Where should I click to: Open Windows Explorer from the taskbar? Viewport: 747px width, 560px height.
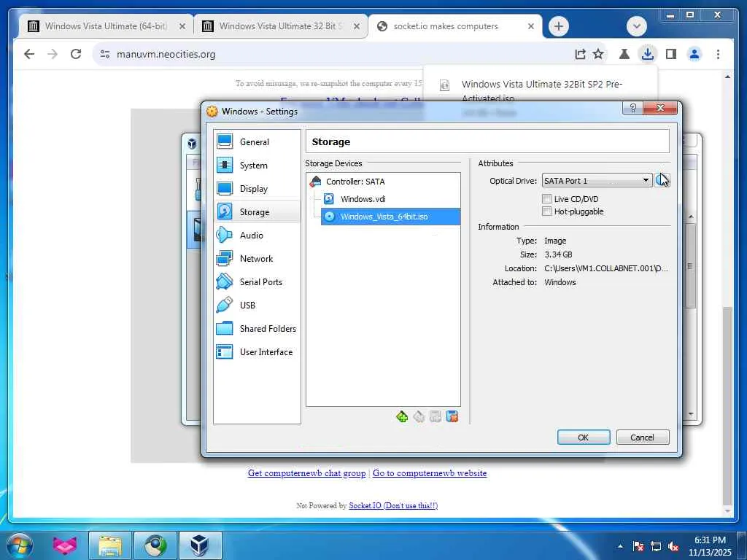tap(110, 545)
